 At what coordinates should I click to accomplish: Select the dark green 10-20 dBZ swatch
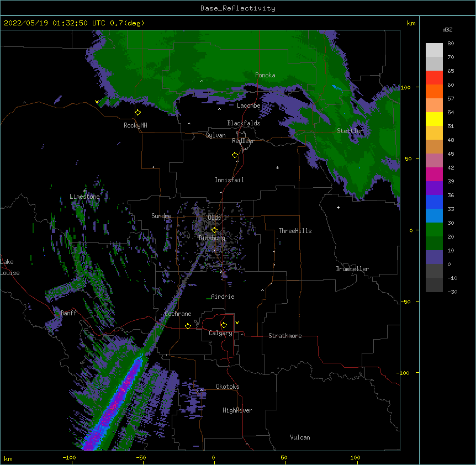click(434, 244)
